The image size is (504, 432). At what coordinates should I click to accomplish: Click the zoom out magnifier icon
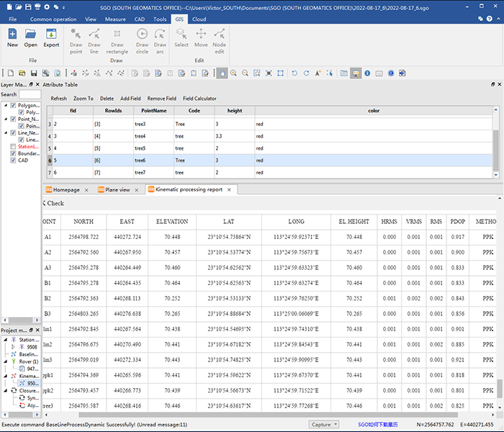pyautogui.click(x=246, y=73)
